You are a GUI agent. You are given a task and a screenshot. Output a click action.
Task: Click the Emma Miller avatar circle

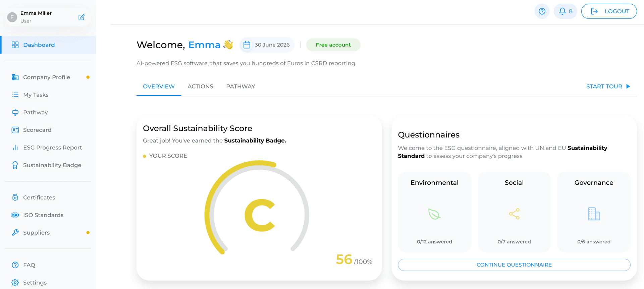12,17
